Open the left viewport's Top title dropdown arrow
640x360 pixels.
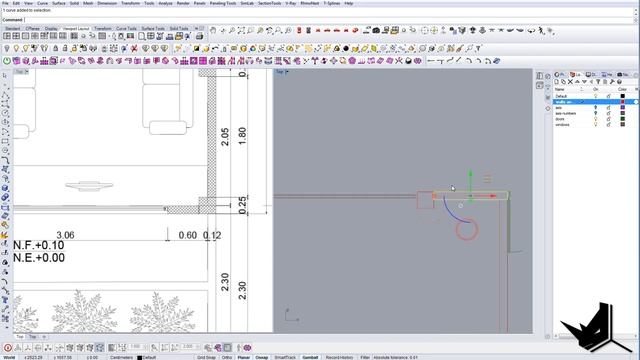(27, 72)
